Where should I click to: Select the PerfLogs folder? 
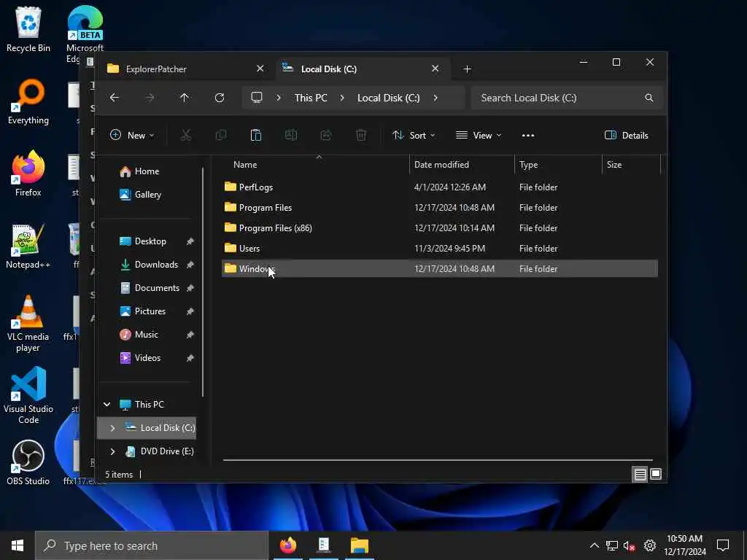point(440,187)
